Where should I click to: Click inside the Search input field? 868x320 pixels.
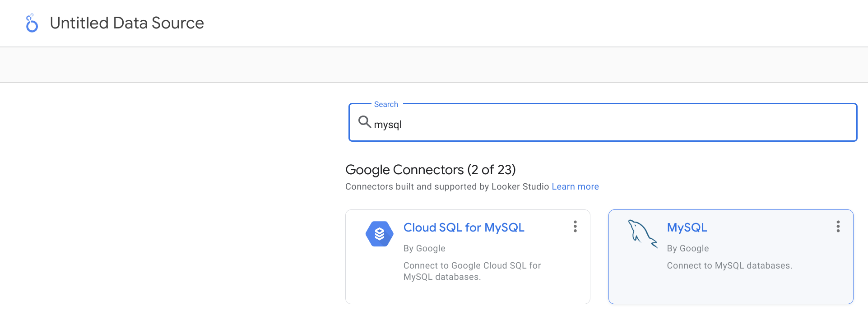pyautogui.click(x=542, y=124)
